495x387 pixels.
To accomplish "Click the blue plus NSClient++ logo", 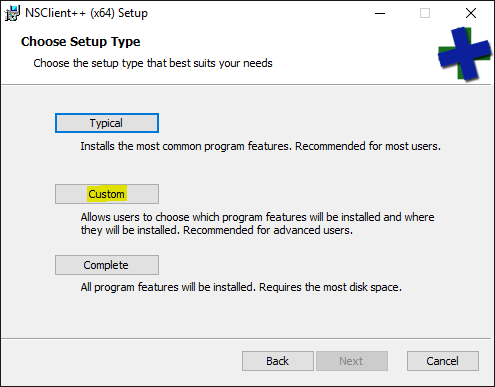I will click(464, 54).
